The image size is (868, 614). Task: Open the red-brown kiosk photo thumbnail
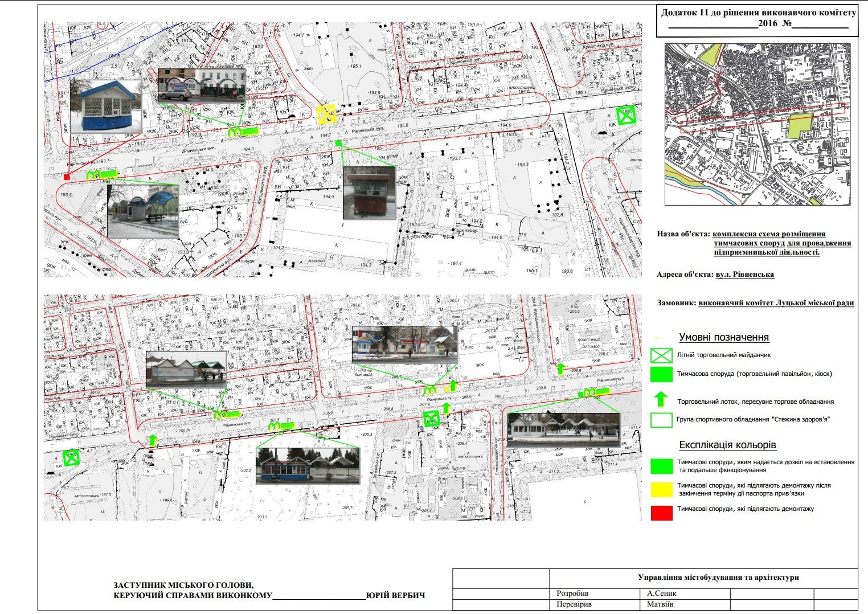pos(369,193)
